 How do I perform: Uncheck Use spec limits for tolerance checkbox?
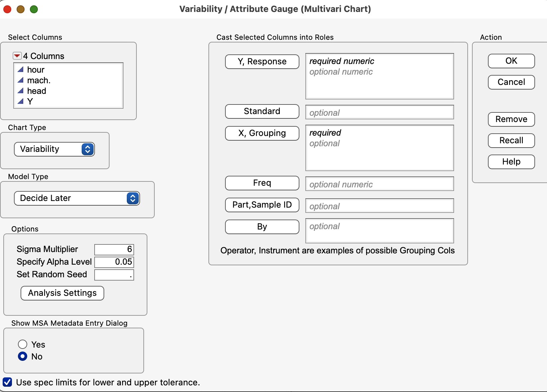(8, 382)
